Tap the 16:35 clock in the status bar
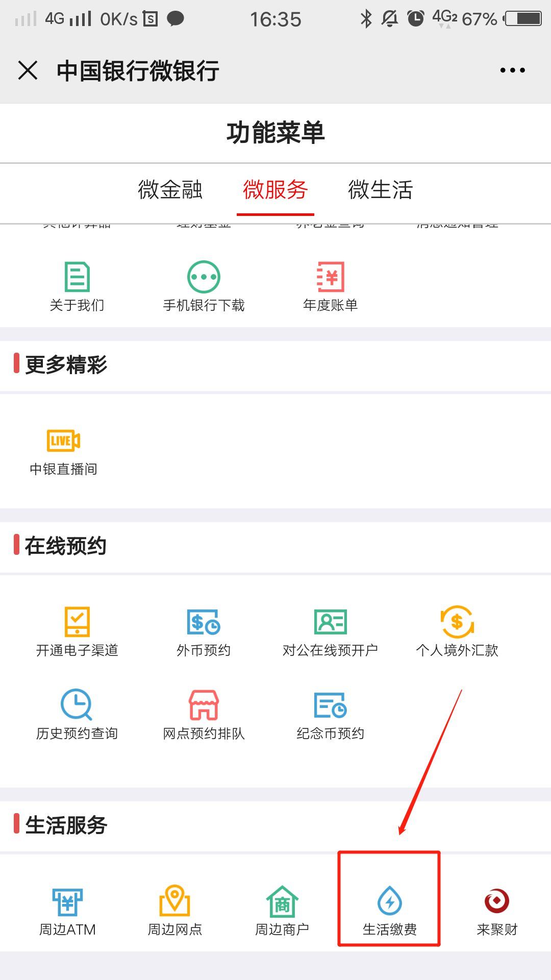551x980 pixels. point(275,19)
